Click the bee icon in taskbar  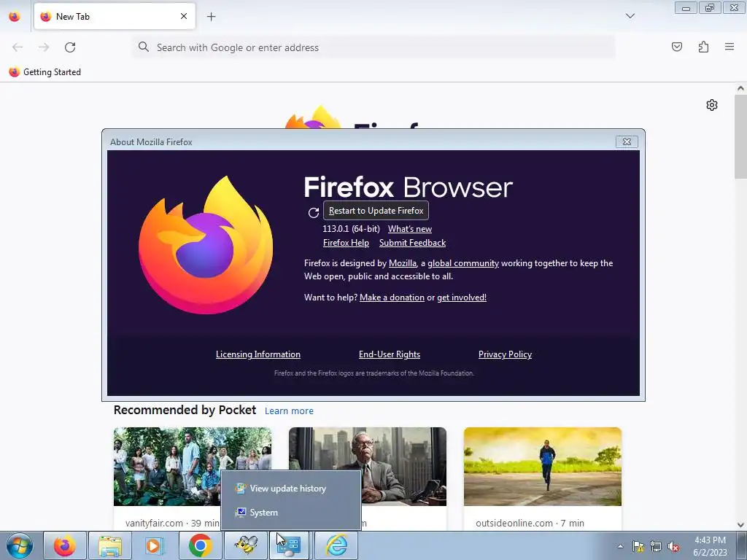[246, 545]
